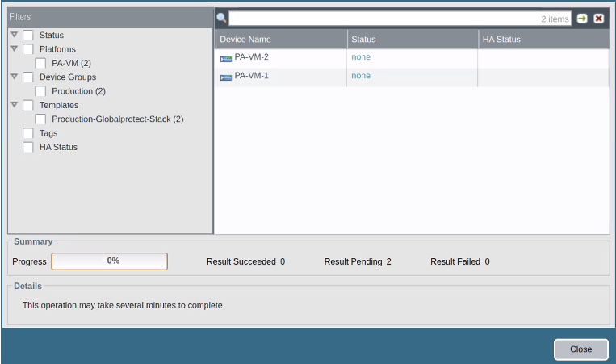Sort by the Status column header
Screen dimensions: 616x364
pos(413,40)
